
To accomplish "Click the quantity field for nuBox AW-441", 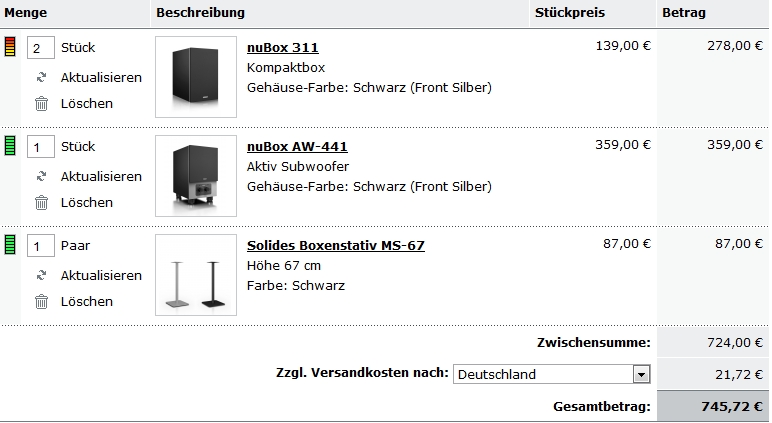I will 41,147.
